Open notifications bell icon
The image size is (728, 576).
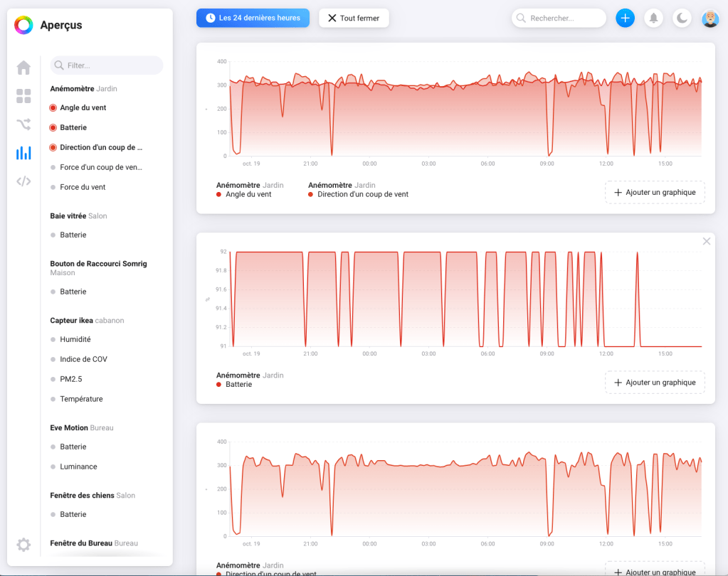pos(653,18)
